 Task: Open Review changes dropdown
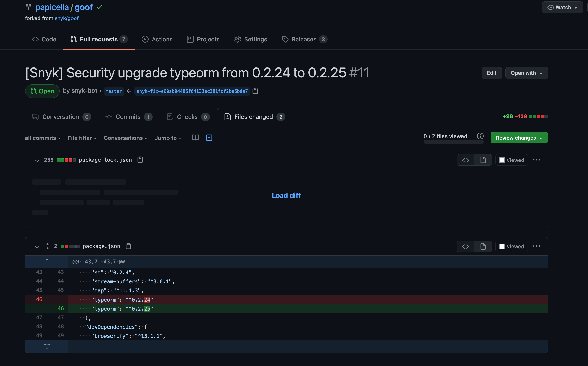tap(519, 138)
